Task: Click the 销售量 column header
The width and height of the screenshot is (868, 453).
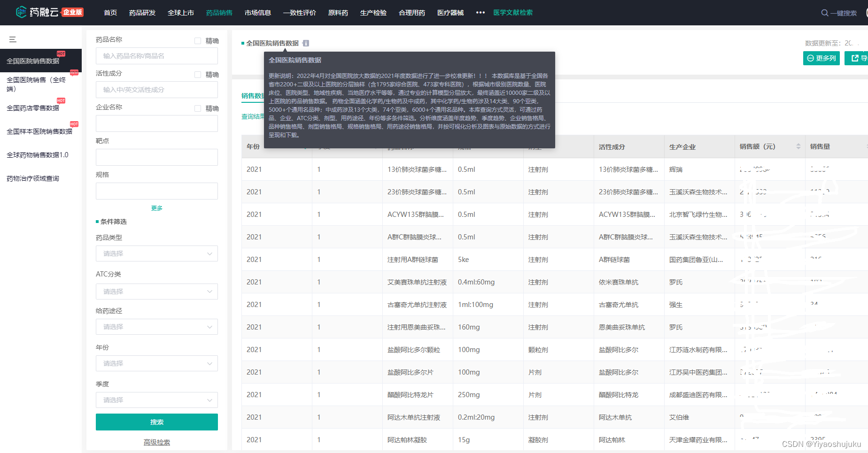Action: [x=820, y=146]
